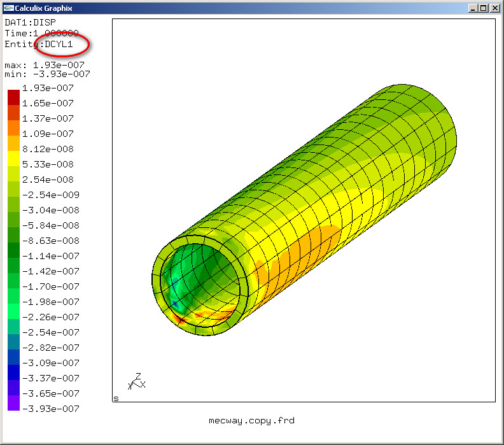Click the legend value -8.63e-008
504x445 pixels.
click(51, 241)
